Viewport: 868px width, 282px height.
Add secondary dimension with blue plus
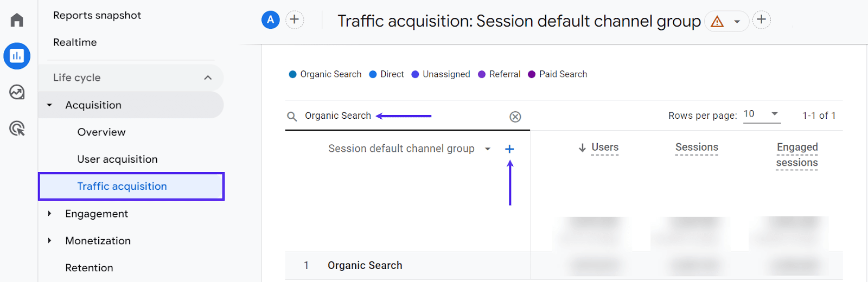point(509,149)
